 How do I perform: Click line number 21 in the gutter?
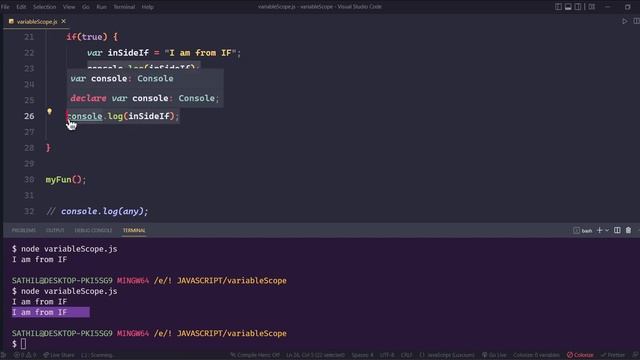[x=29, y=37]
